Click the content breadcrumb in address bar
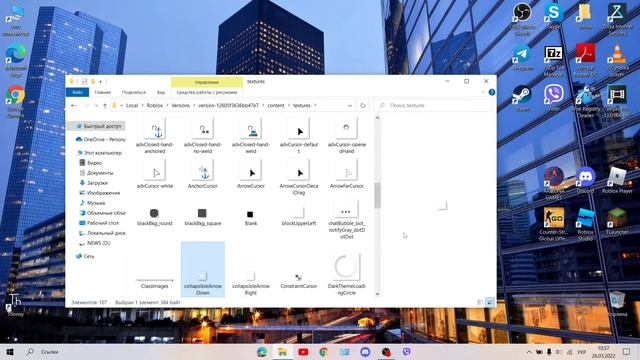The height and width of the screenshot is (360, 640). tap(276, 105)
